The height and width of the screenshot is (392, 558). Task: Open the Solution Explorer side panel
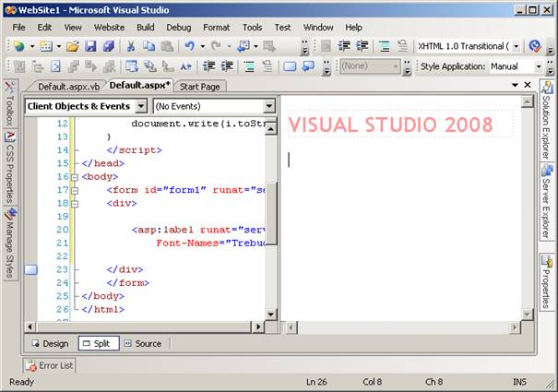coord(547,123)
